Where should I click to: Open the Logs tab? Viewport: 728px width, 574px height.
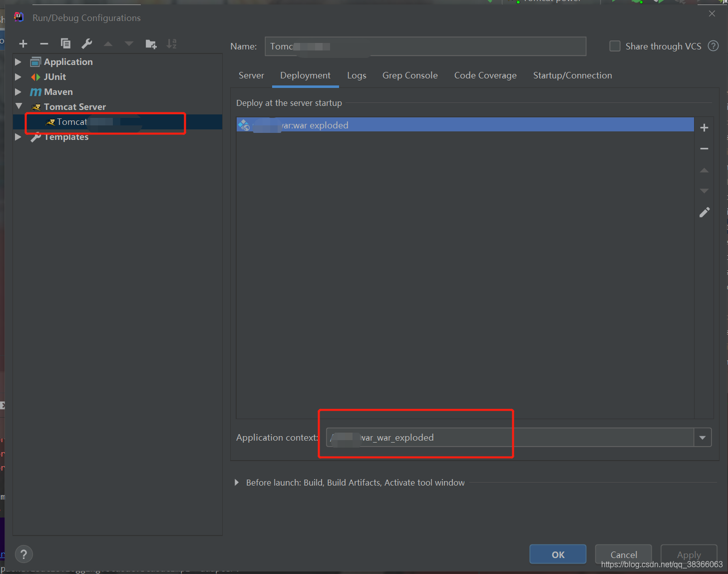coord(357,75)
